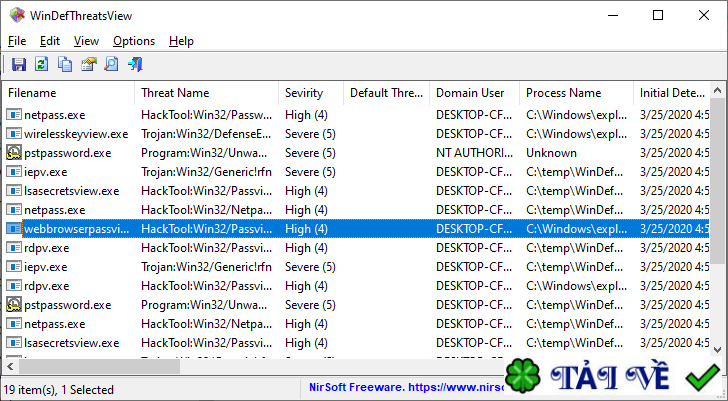Viewport: 728px width, 401px height.
Task: Open the File menu
Action: coord(17,41)
